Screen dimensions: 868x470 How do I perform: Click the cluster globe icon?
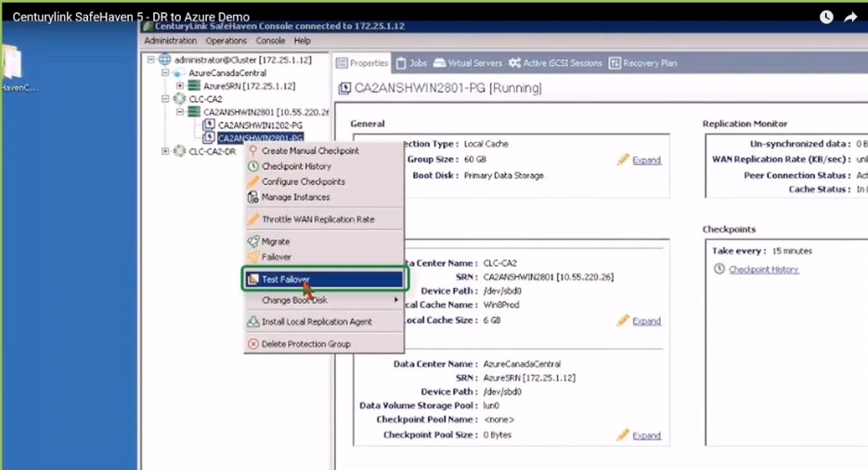coord(165,59)
